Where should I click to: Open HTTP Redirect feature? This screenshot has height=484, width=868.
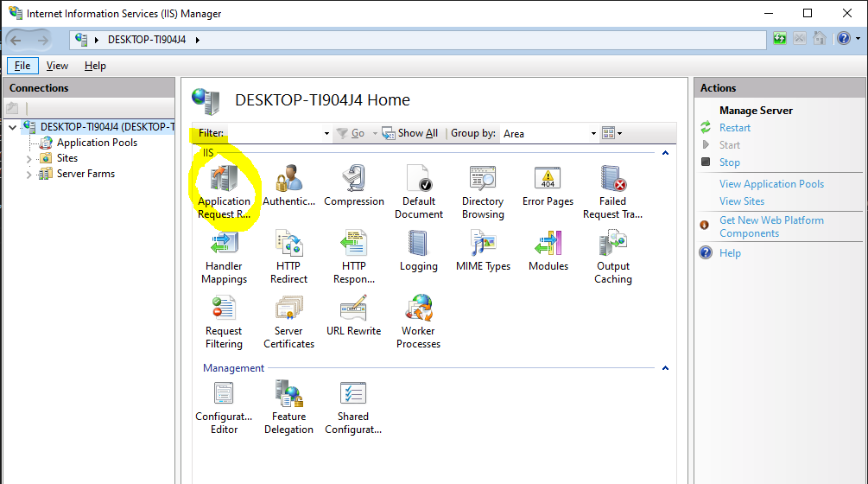(x=288, y=257)
